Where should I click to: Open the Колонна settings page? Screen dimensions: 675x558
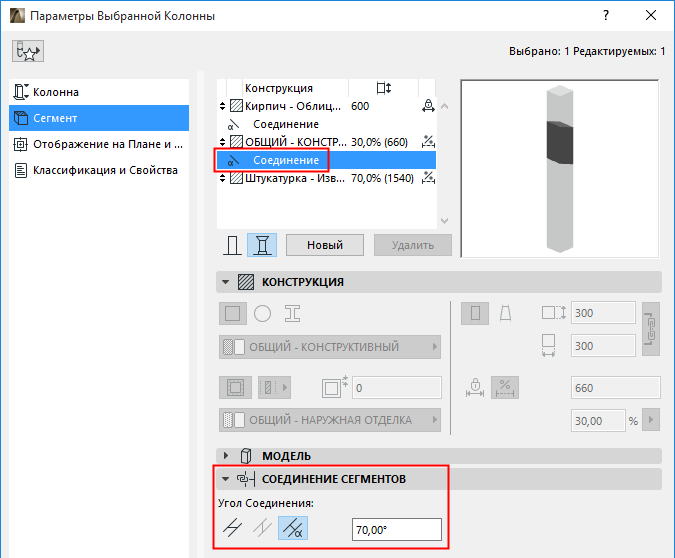pyautogui.click(x=99, y=92)
